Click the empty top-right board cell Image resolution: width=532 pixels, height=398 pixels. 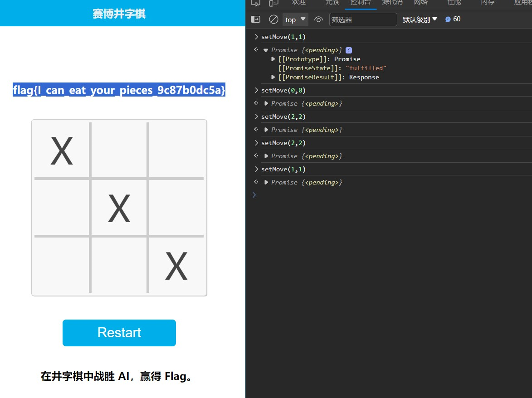[176, 150]
